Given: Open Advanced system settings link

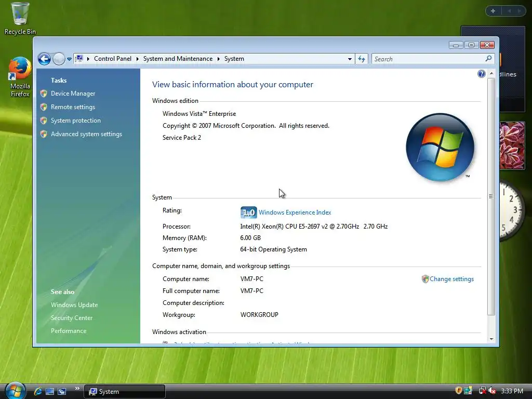Looking at the screenshot, I should (x=87, y=134).
